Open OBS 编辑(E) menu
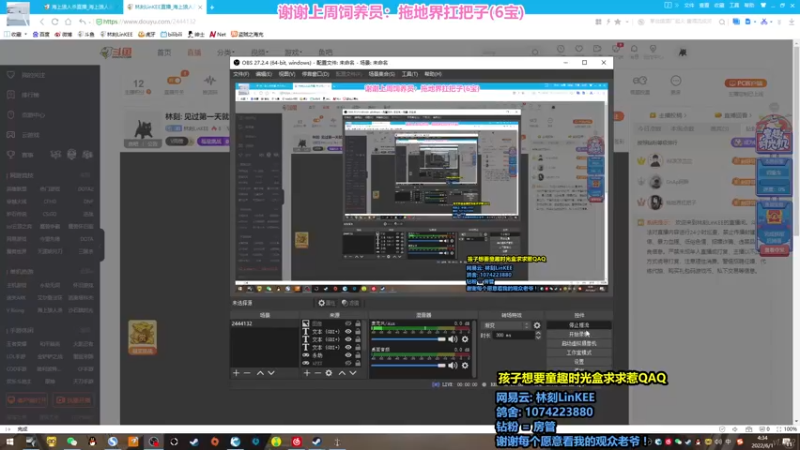 point(263,74)
